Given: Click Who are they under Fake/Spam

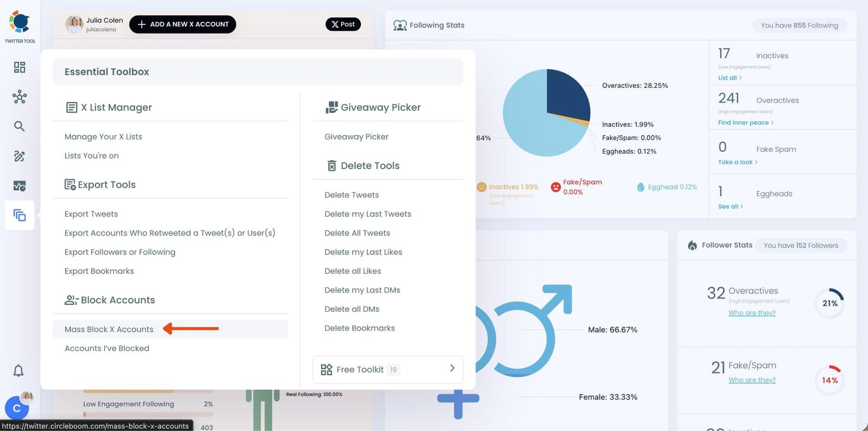Looking at the screenshot, I should [x=752, y=380].
